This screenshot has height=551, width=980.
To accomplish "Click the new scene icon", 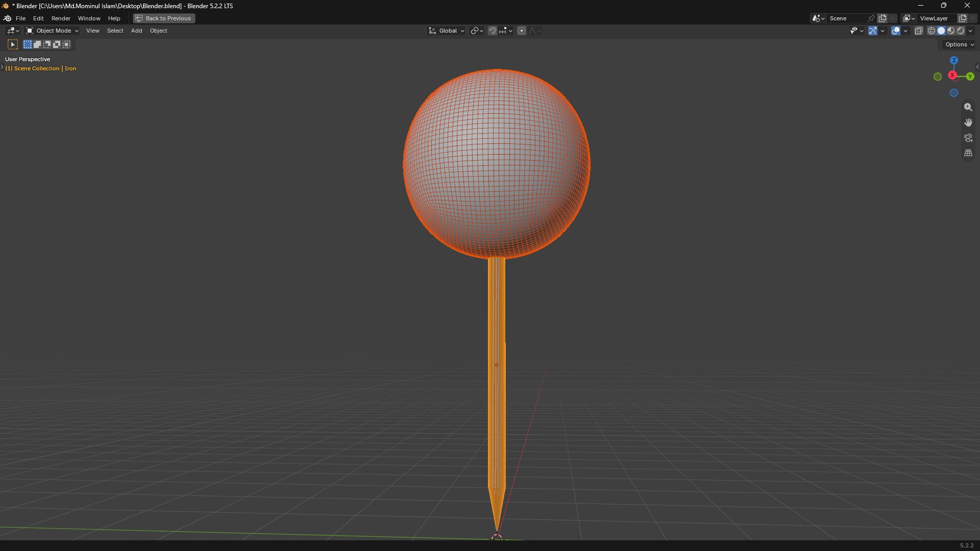I will click(883, 18).
